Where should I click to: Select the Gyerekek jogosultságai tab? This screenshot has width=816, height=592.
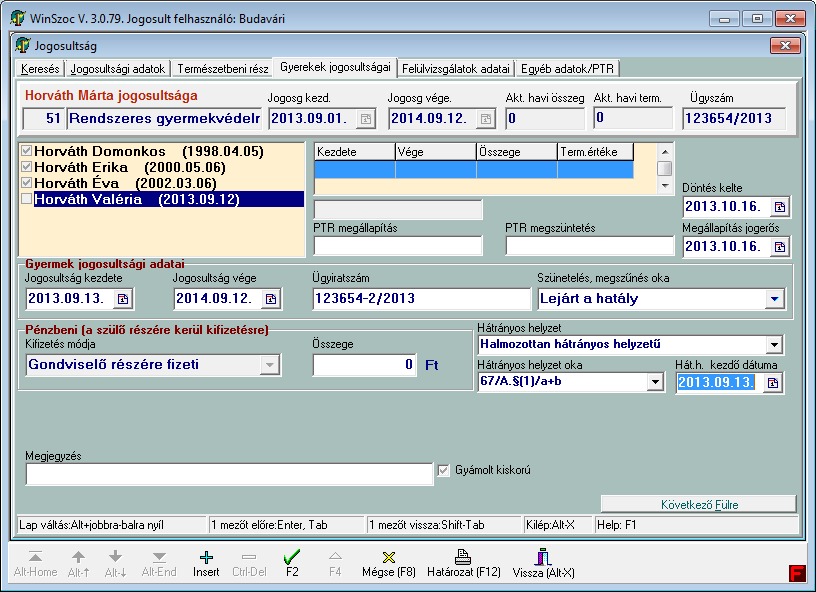pyautogui.click(x=335, y=67)
